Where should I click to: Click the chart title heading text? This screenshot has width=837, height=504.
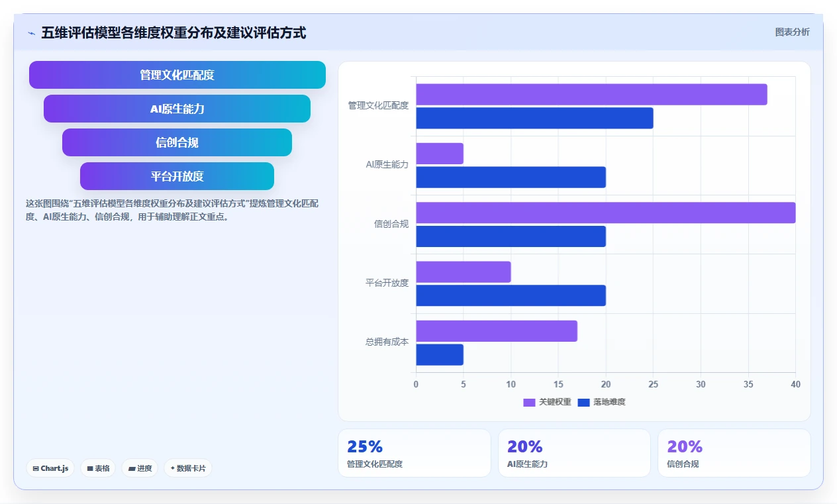click(x=173, y=32)
